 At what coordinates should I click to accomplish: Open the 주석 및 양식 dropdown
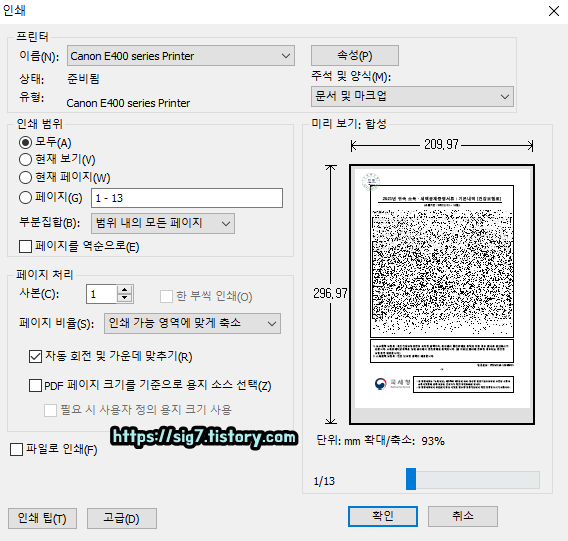(412, 96)
